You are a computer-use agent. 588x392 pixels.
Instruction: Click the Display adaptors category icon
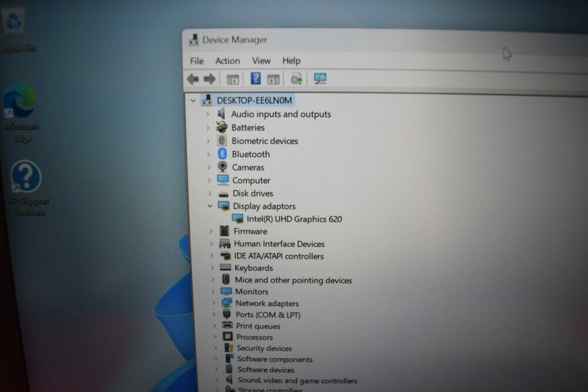[x=223, y=206]
